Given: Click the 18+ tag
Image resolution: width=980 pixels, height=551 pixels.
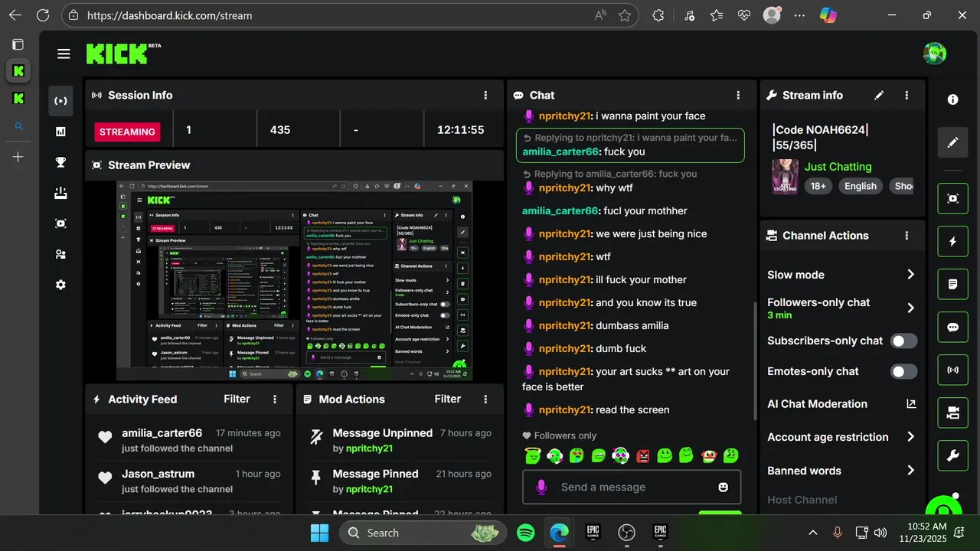Looking at the screenshot, I should click(818, 186).
